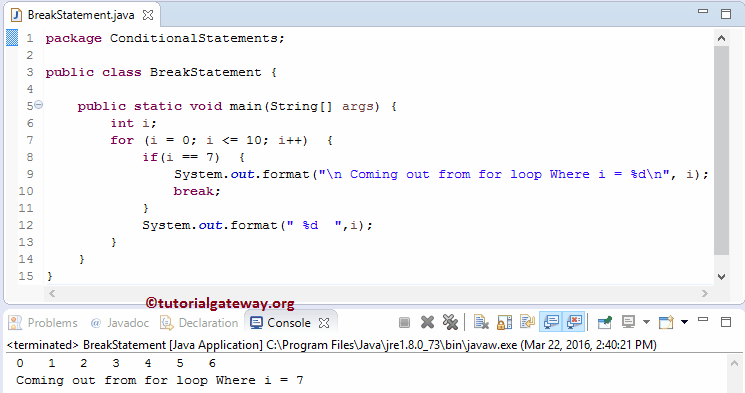Click the Problems tab icon

15,323
